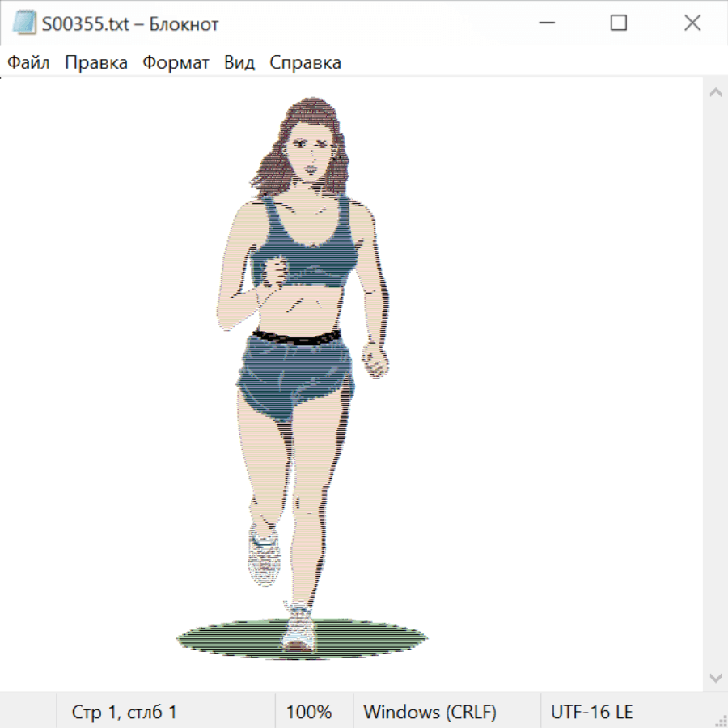Click the resize grip in bottom-right corner

tap(721, 721)
